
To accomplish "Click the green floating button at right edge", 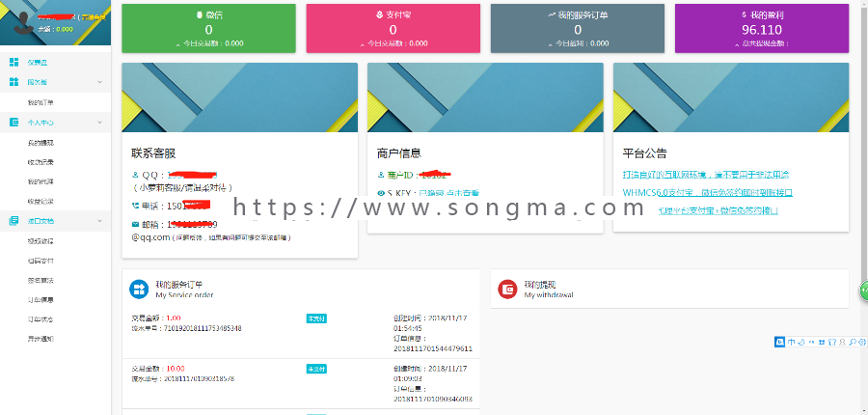I will click(864, 290).
